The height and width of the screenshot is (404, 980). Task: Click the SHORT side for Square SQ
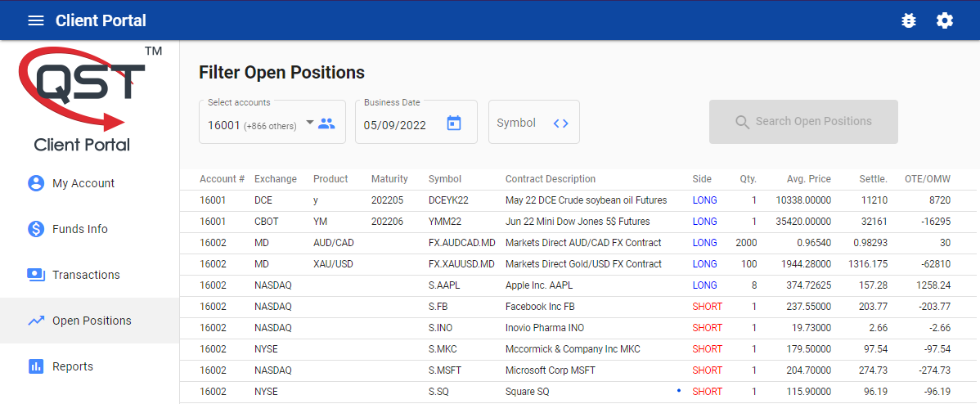707,392
